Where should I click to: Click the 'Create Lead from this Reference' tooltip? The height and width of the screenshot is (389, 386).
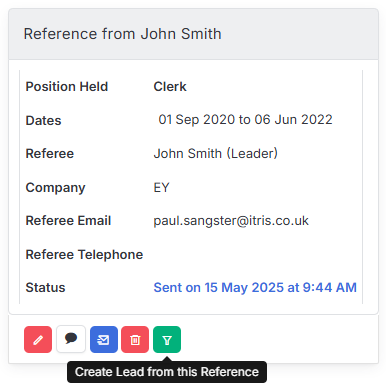167,372
